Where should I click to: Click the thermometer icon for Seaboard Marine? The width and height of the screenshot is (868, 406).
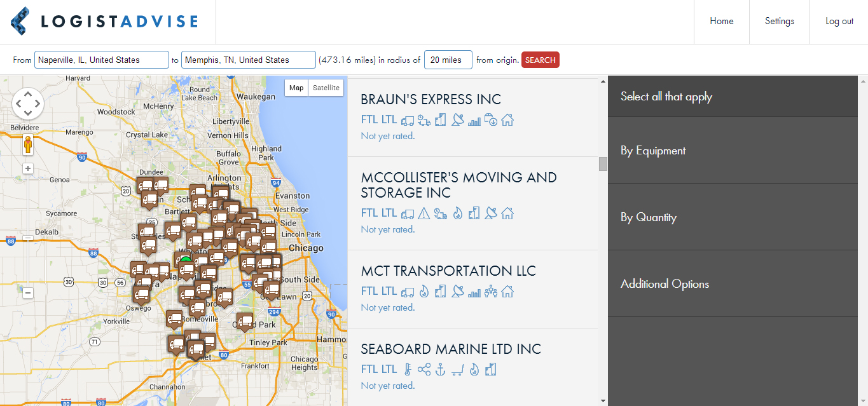[408, 369]
